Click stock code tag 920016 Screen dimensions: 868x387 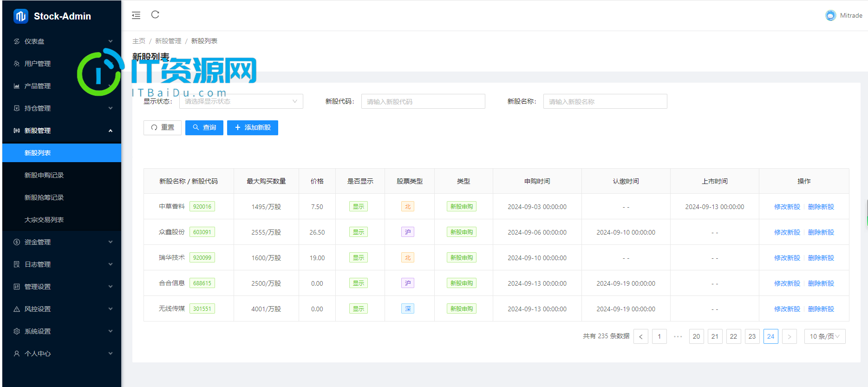pyautogui.click(x=202, y=207)
